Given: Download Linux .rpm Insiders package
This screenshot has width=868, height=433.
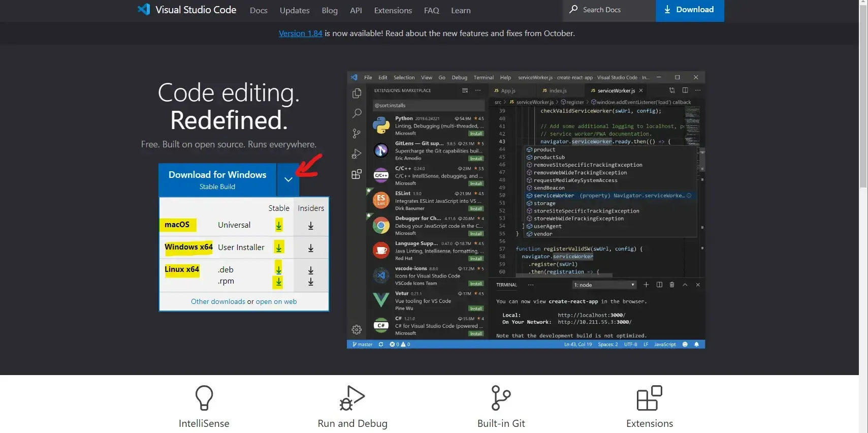Looking at the screenshot, I should click(311, 282).
